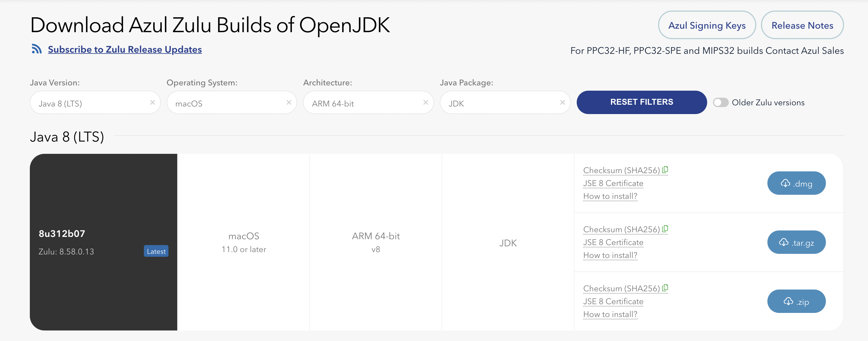The height and width of the screenshot is (341, 868).
Task: Select the 8u312b07 version text
Action: [x=62, y=233]
